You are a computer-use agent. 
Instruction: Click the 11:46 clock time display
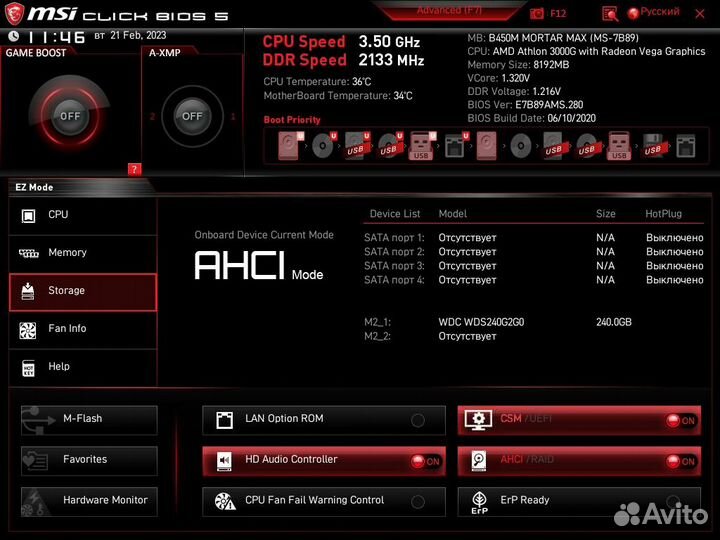point(56,37)
